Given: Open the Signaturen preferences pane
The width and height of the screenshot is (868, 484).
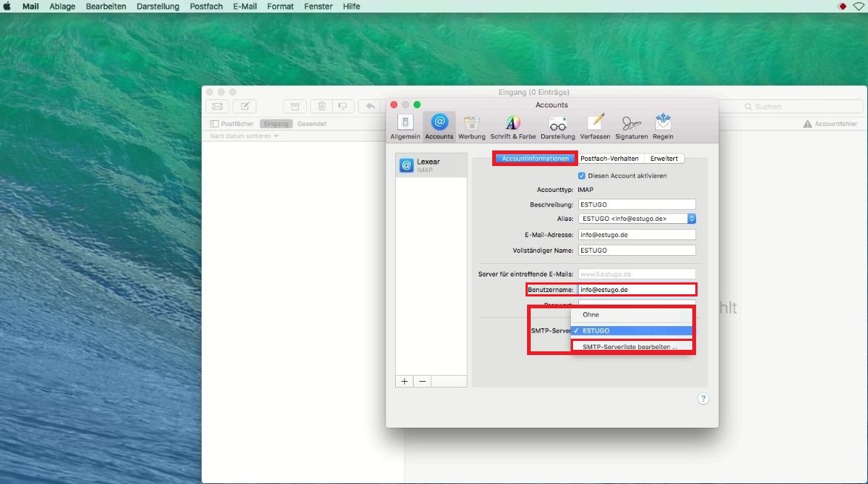Looking at the screenshot, I should (632, 127).
